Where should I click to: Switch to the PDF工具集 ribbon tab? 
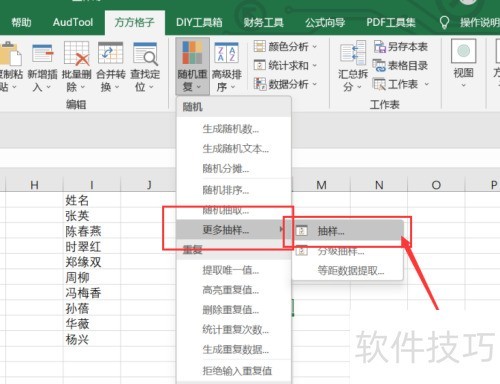[391, 23]
